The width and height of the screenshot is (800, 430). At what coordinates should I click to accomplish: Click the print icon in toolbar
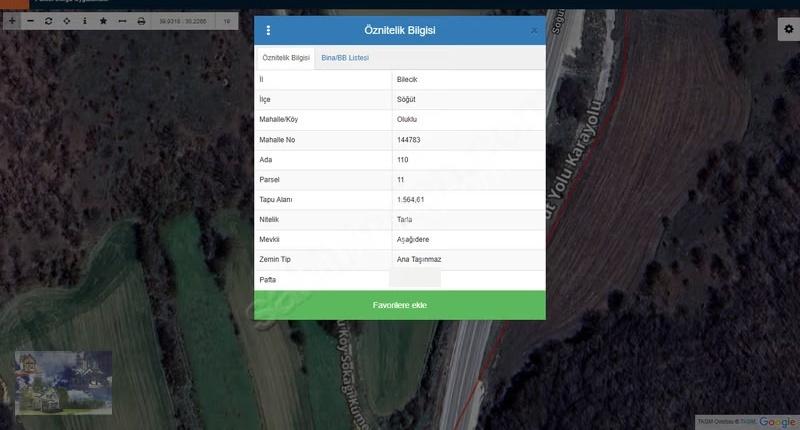tap(141, 21)
